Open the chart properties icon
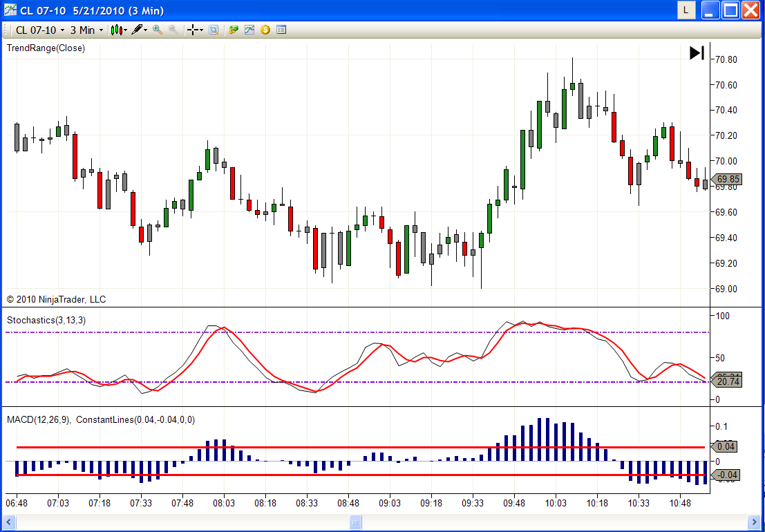The image size is (765, 532). [x=281, y=30]
